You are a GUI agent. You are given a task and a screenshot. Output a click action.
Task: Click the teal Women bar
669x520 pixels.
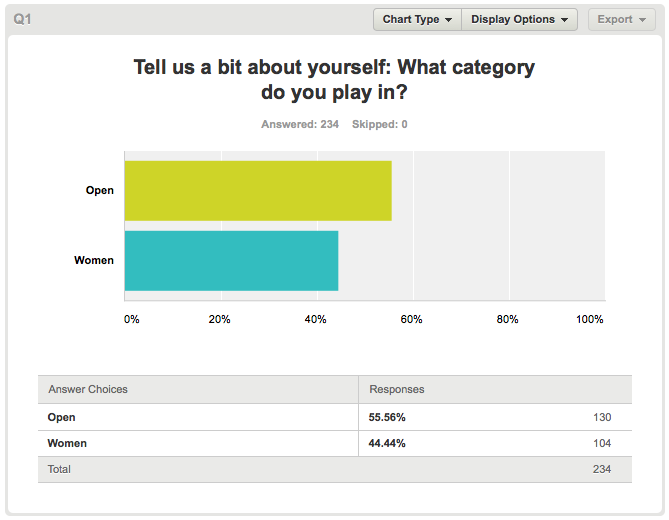(231, 261)
